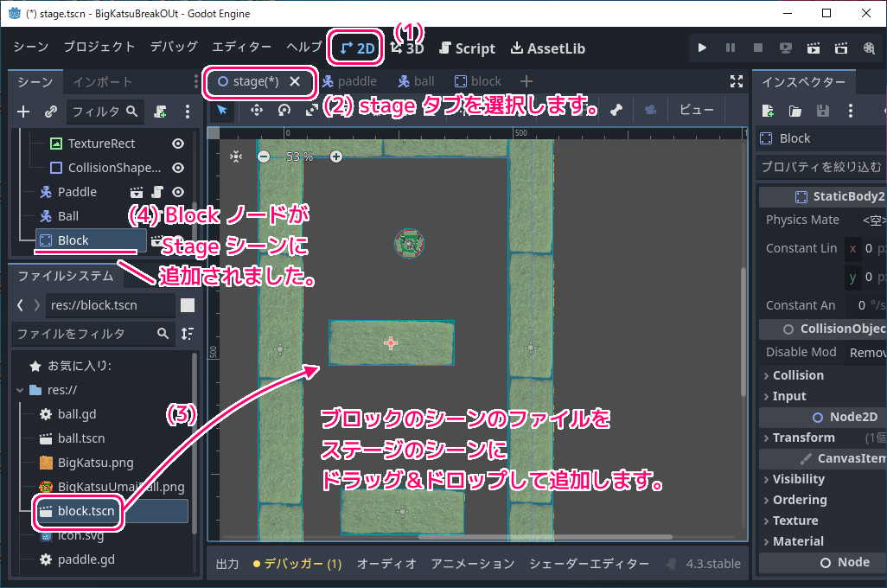This screenshot has height=588, width=887.
Task: Switch to the block scene tab
Action: click(x=479, y=81)
